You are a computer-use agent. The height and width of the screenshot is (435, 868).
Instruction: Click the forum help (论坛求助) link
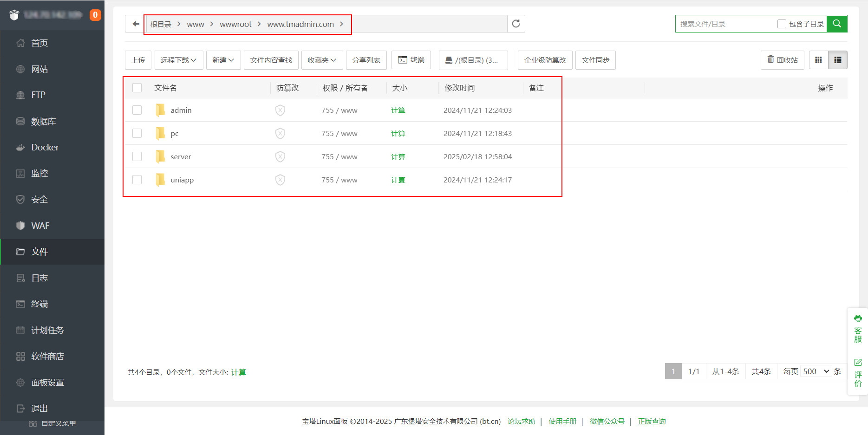click(521, 421)
